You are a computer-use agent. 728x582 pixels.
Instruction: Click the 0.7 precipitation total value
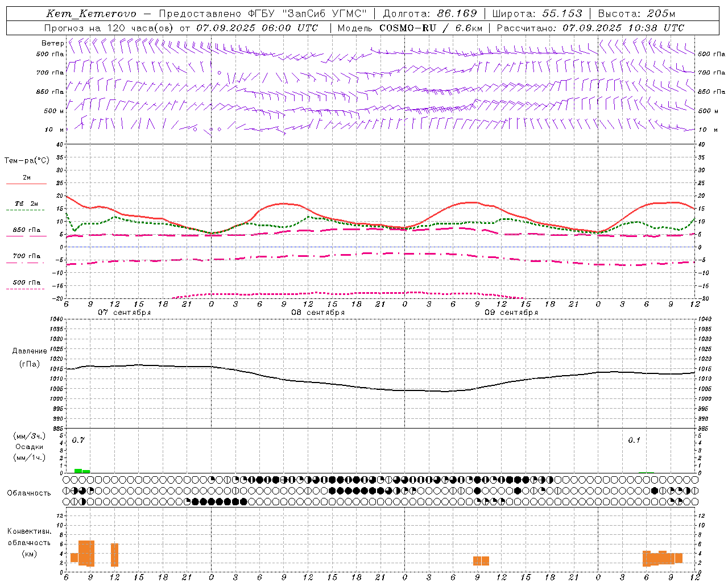[78, 440]
